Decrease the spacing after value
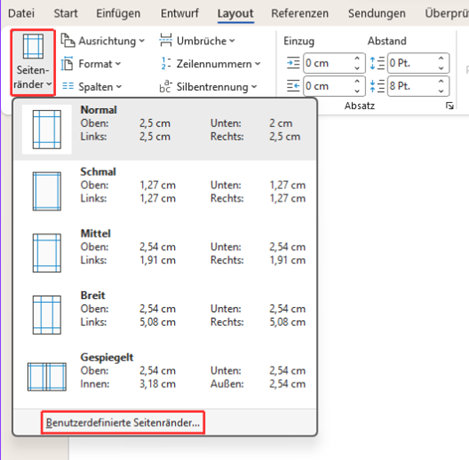Viewport: 469px width, 460px height. pos(441,91)
